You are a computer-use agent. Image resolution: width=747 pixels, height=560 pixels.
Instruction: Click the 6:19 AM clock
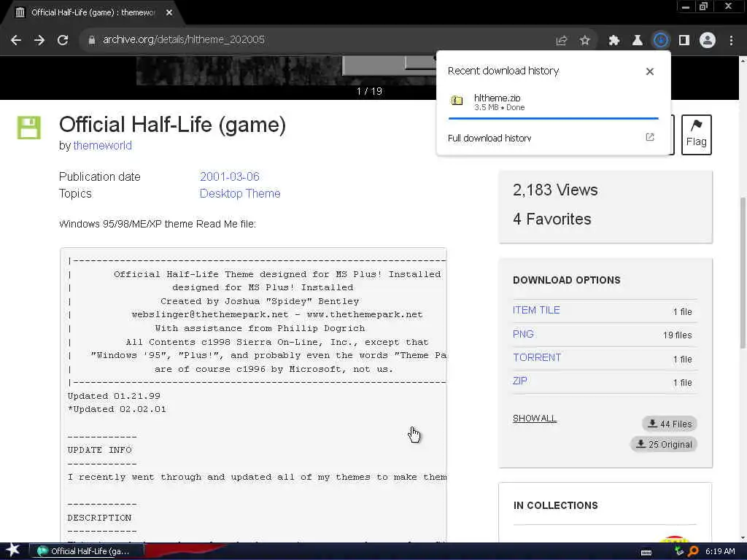(720, 551)
